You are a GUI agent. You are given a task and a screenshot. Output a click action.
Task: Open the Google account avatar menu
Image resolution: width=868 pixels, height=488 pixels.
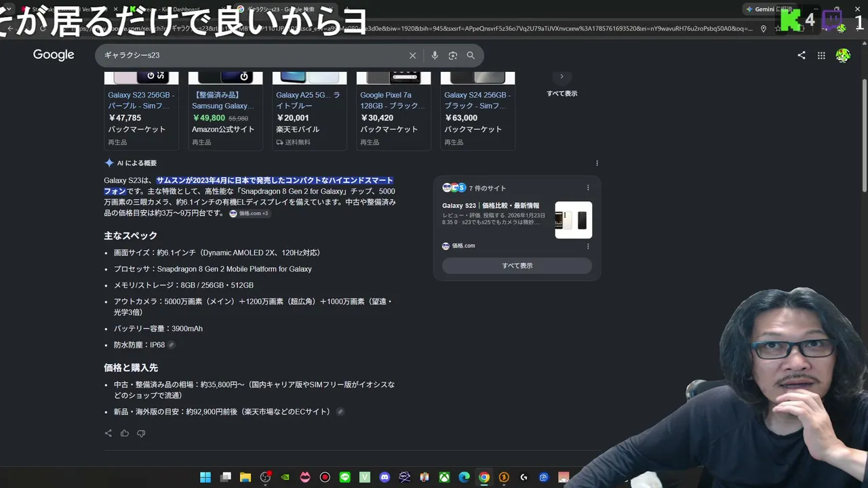point(843,56)
